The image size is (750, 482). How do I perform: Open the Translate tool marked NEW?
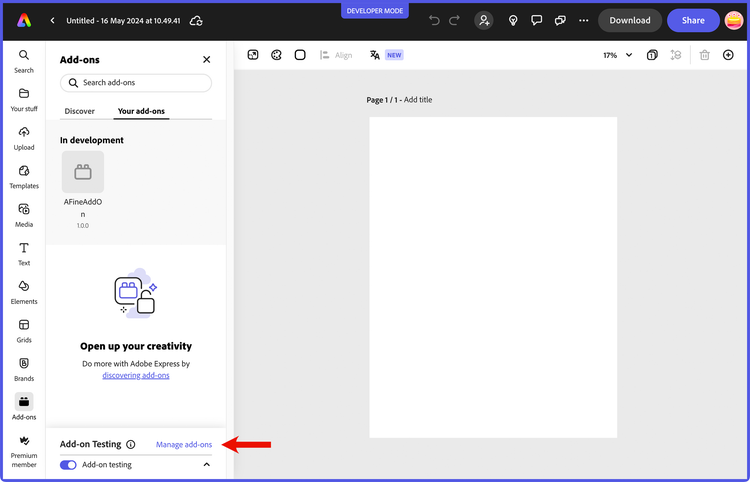pos(386,55)
